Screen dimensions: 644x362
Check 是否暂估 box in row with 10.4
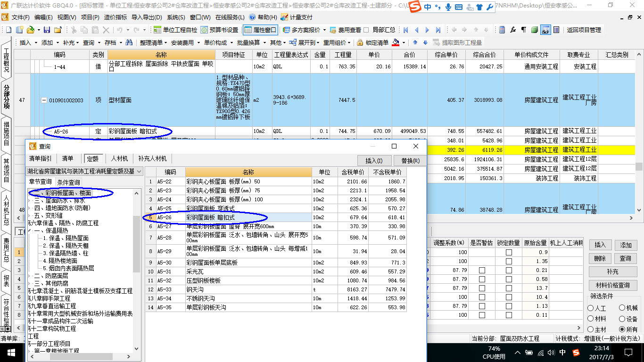[x=482, y=297]
